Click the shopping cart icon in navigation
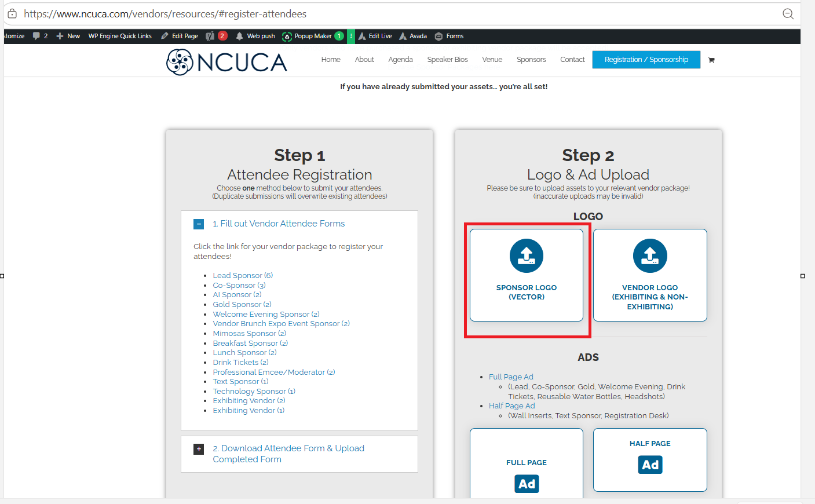Viewport: 815px width, 504px height. tap(711, 60)
